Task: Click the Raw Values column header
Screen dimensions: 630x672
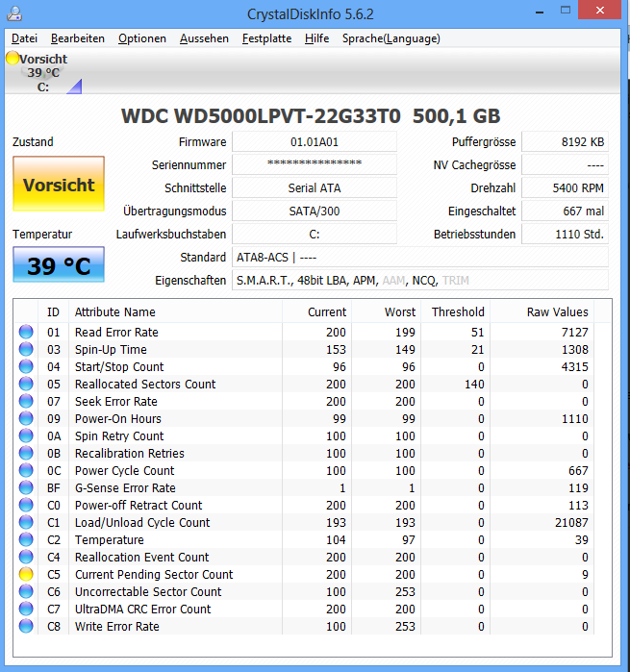Action: pos(542,312)
